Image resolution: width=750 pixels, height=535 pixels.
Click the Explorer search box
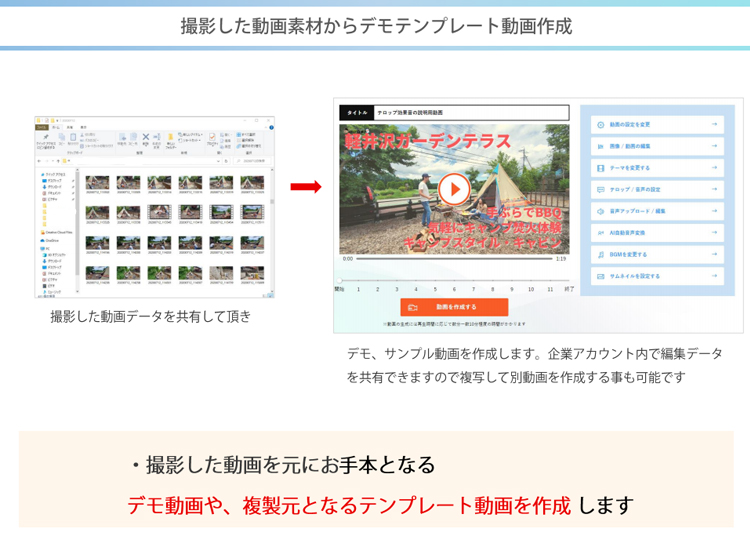coord(252,161)
